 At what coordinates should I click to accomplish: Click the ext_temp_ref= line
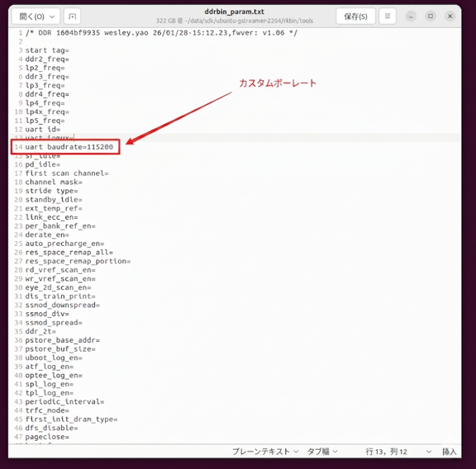click(x=54, y=208)
